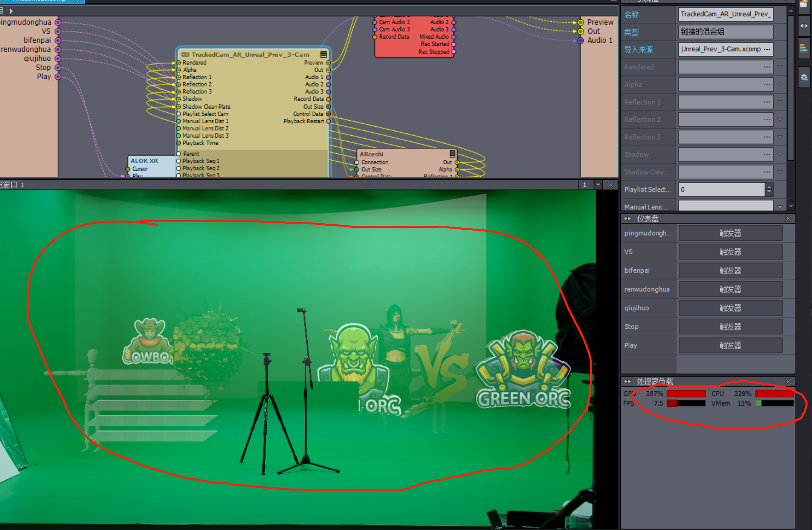Open the Reflection 2 row dropdown arrow
This screenshot has width=812, height=530.
tap(780, 120)
